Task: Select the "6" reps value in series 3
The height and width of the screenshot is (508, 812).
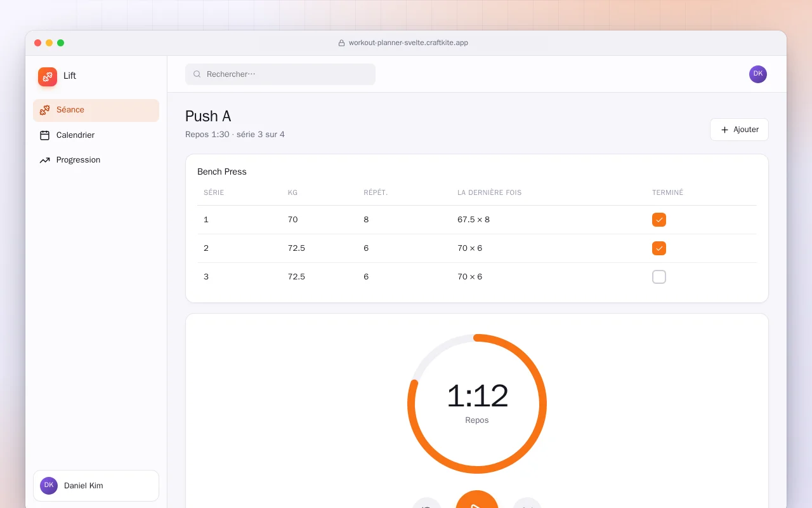Action: coord(366,277)
